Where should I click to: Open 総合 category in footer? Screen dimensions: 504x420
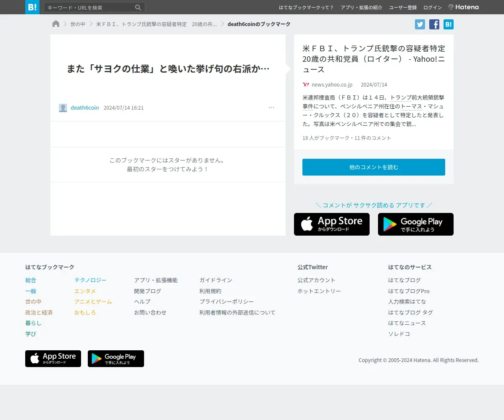coord(31,280)
